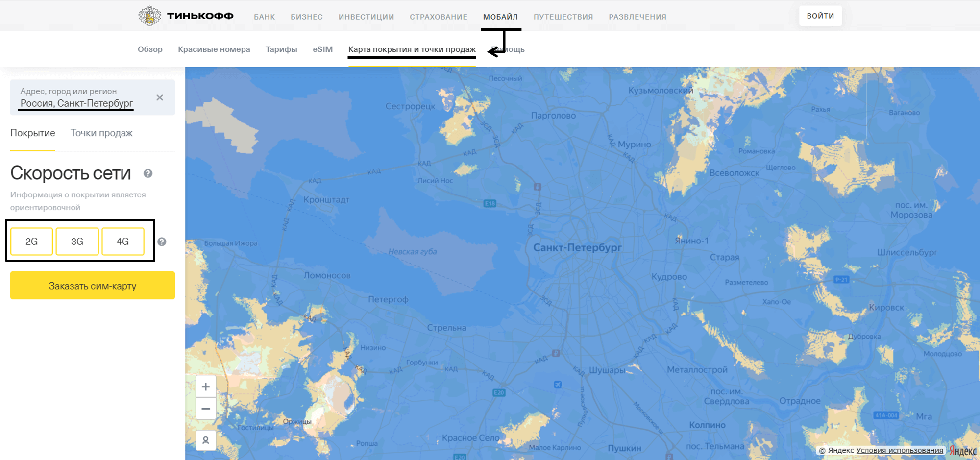Click Пушкин label on map
Image resolution: width=980 pixels, height=460 pixels.
(x=624, y=448)
